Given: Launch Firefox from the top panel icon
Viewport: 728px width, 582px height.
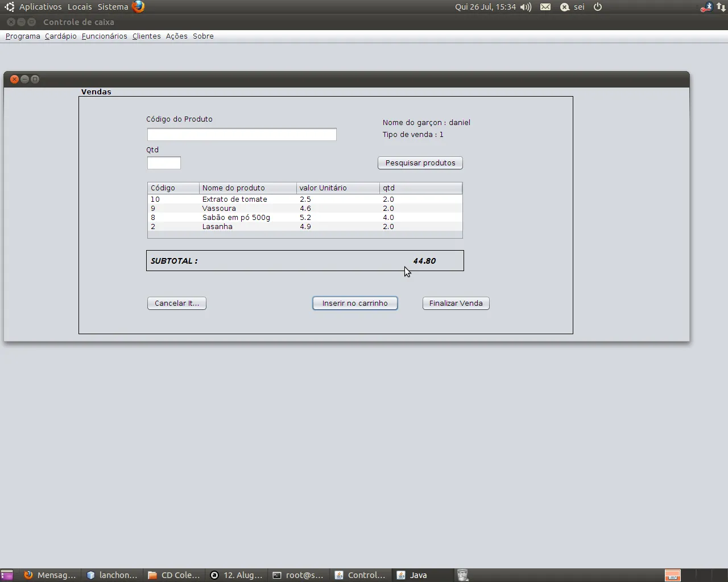Looking at the screenshot, I should pos(138,7).
